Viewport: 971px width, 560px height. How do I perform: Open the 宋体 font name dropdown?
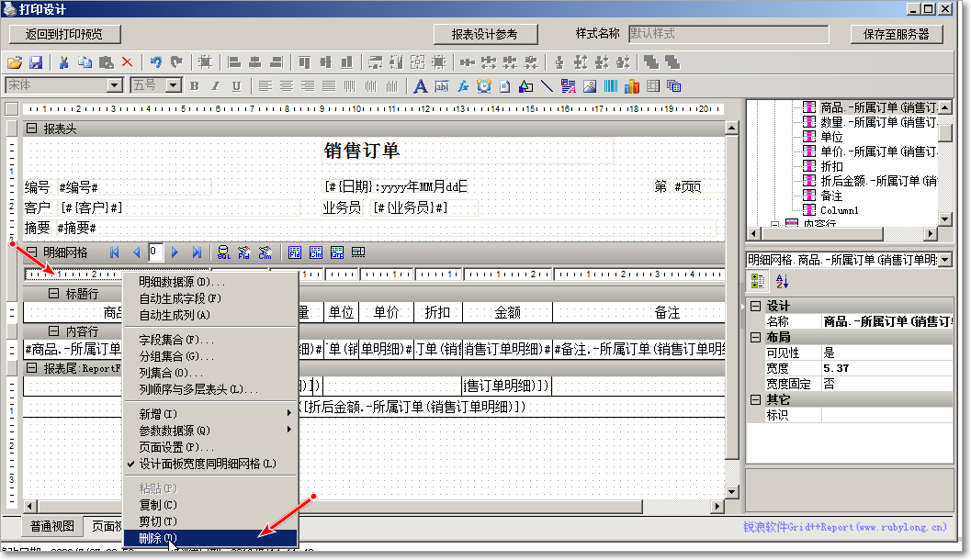click(x=115, y=85)
